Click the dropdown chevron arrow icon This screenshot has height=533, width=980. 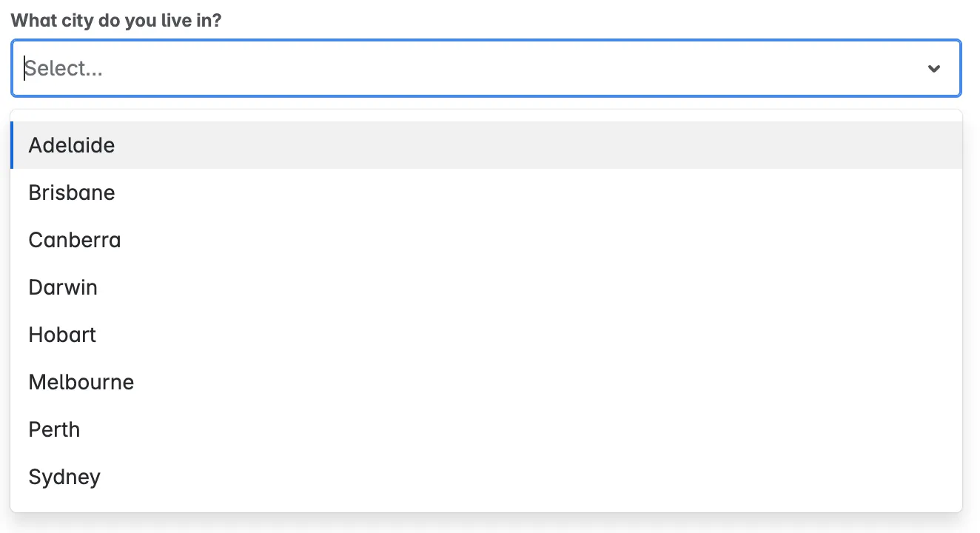pyautogui.click(x=934, y=69)
